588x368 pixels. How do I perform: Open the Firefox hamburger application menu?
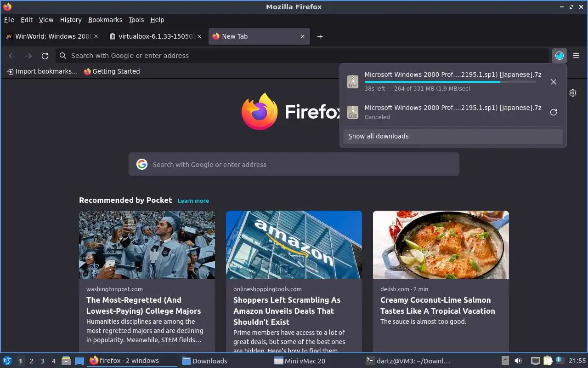click(x=576, y=56)
